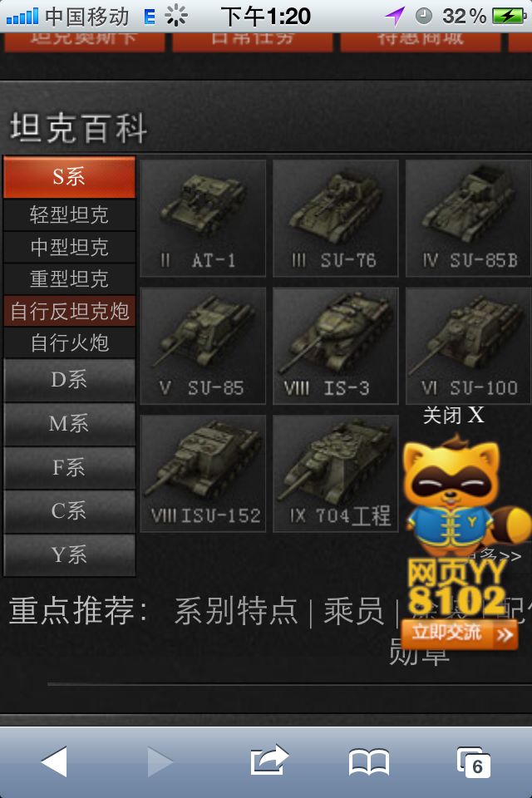The width and height of the screenshot is (532, 798).
Task: Expand the Y系 nation section
Action: pos(69,555)
